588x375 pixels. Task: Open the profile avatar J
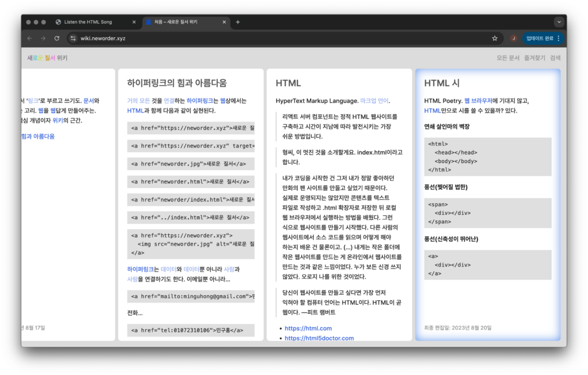[x=513, y=38]
